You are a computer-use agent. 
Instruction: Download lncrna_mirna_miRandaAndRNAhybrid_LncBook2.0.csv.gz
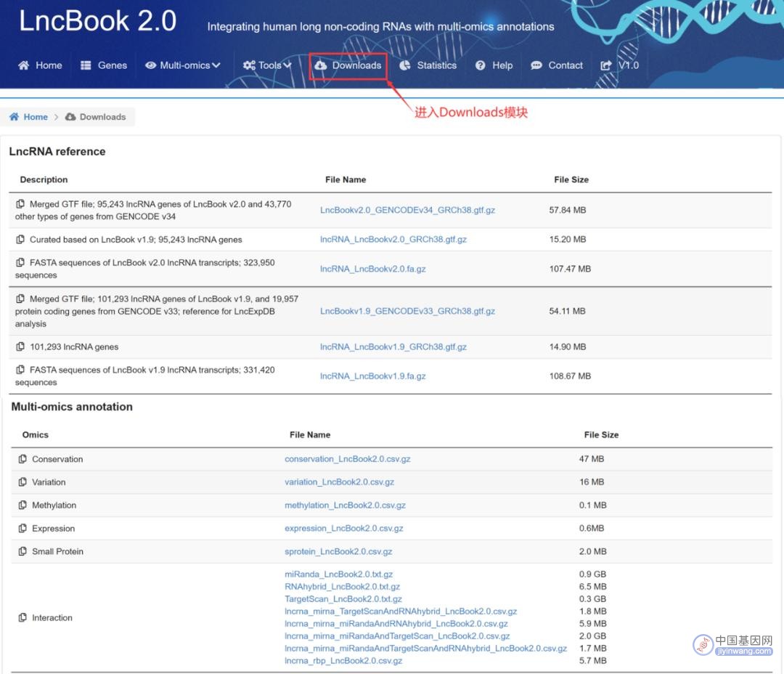[x=396, y=624]
